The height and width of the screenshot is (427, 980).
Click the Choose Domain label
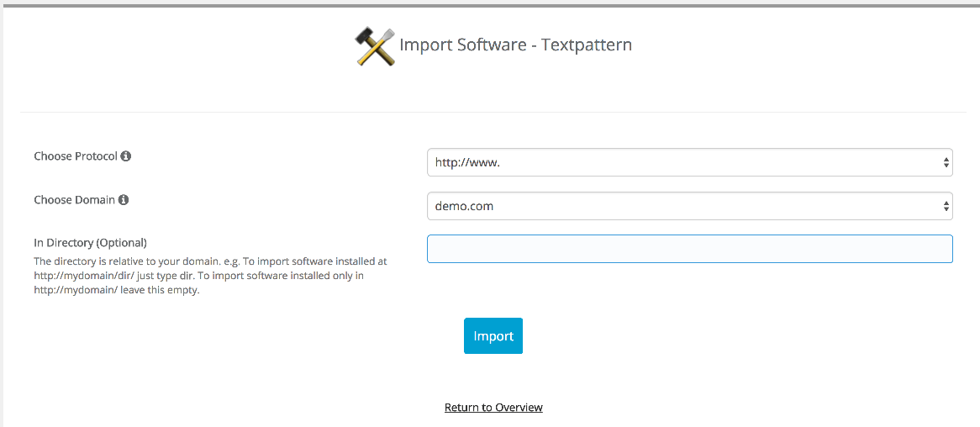coord(74,200)
